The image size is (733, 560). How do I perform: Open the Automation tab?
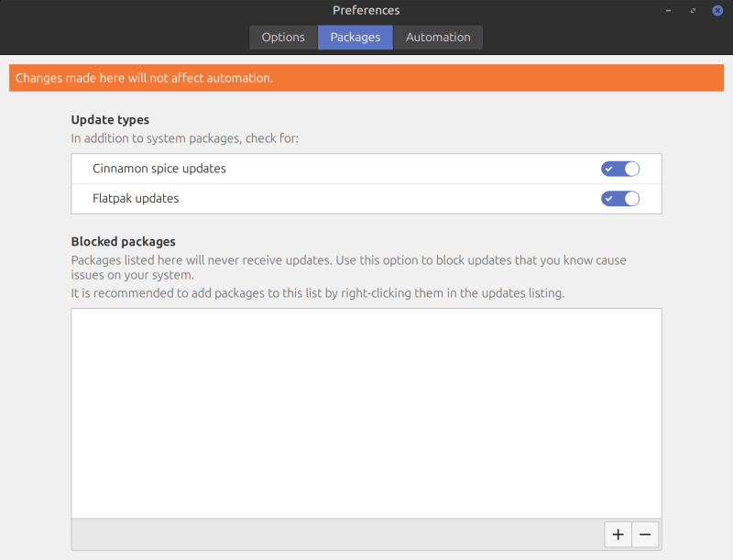tap(438, 37)
